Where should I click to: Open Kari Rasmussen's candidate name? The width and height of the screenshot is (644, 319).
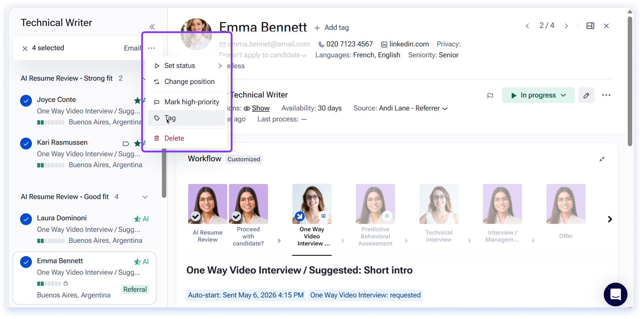pyautogui.click(x=62, y=142)
